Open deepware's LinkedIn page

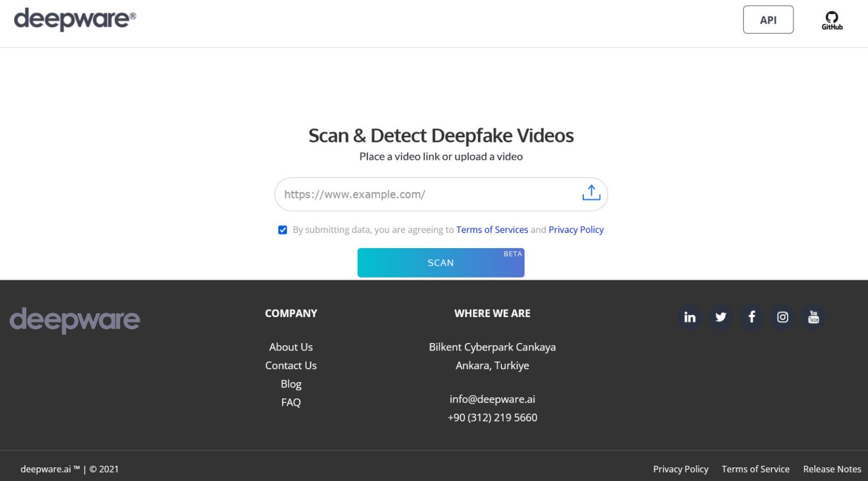coord(689,317)
